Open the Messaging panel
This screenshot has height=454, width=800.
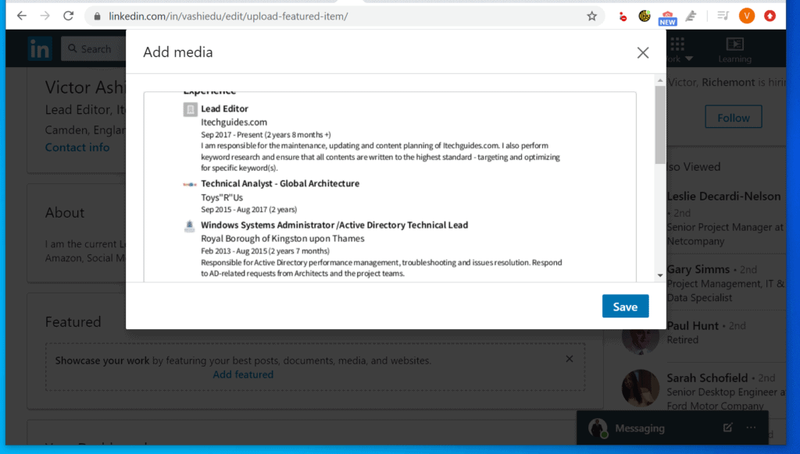(x=640, y=428)
